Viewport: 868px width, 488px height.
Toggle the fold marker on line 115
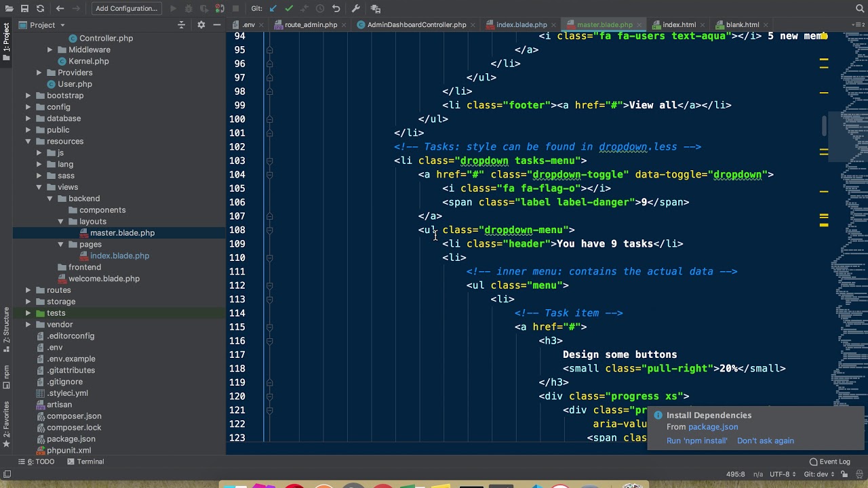tap(269, 327)
